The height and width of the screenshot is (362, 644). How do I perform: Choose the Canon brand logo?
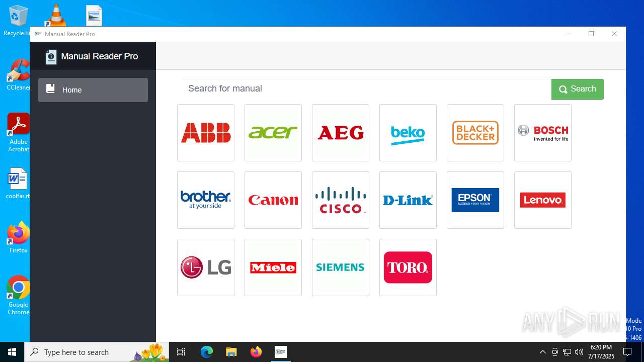click(273, 200)
